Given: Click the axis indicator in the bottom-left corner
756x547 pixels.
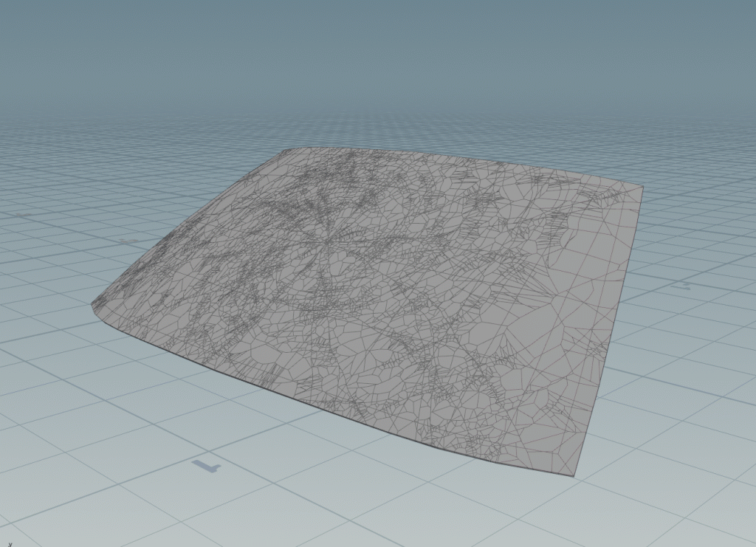Looking at the screenshot, I should (x=9, y=543).
